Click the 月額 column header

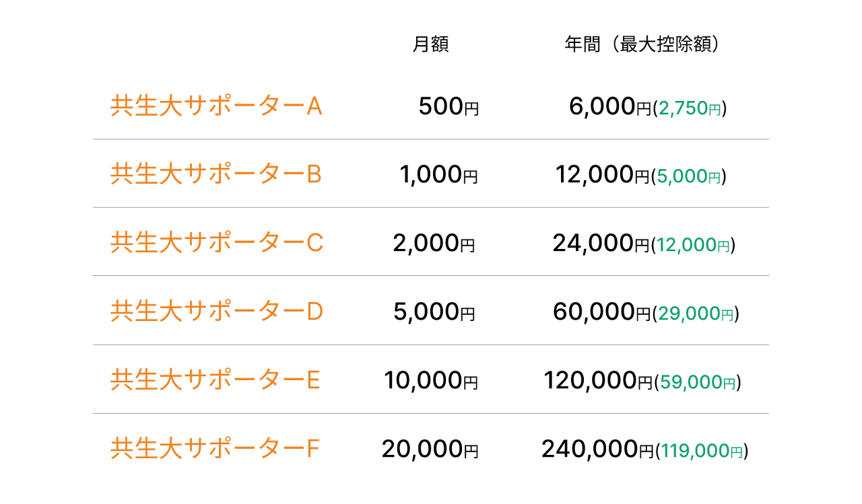click(x=430, y=44)
